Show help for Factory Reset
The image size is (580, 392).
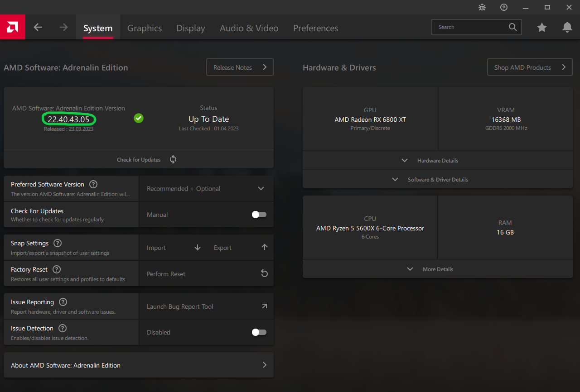[x=57, y=269]
